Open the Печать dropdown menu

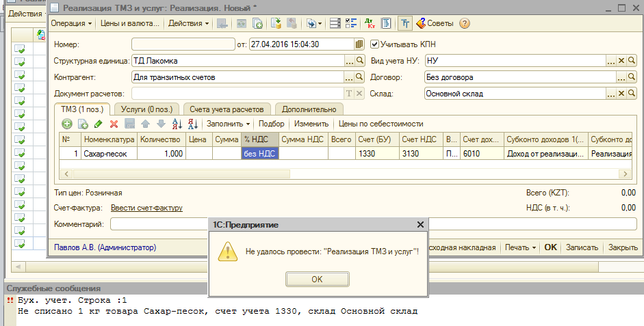[x=520, y=247]
